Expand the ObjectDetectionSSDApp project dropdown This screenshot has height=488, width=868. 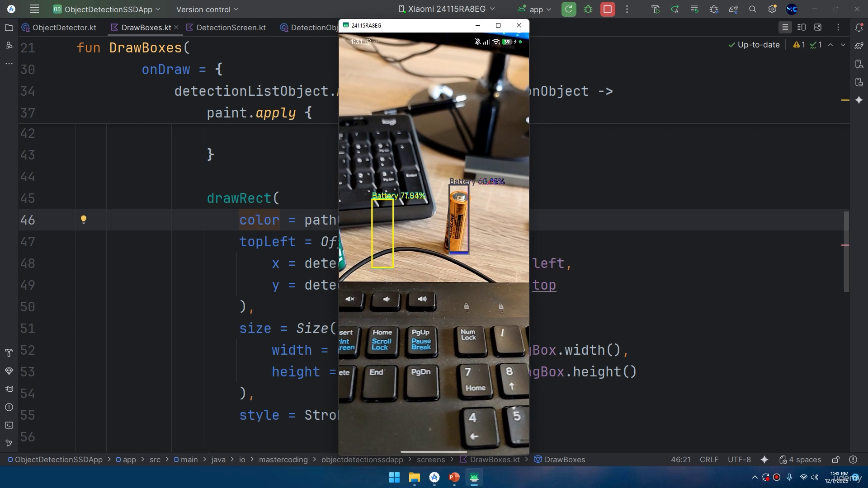tap(107, 9)
